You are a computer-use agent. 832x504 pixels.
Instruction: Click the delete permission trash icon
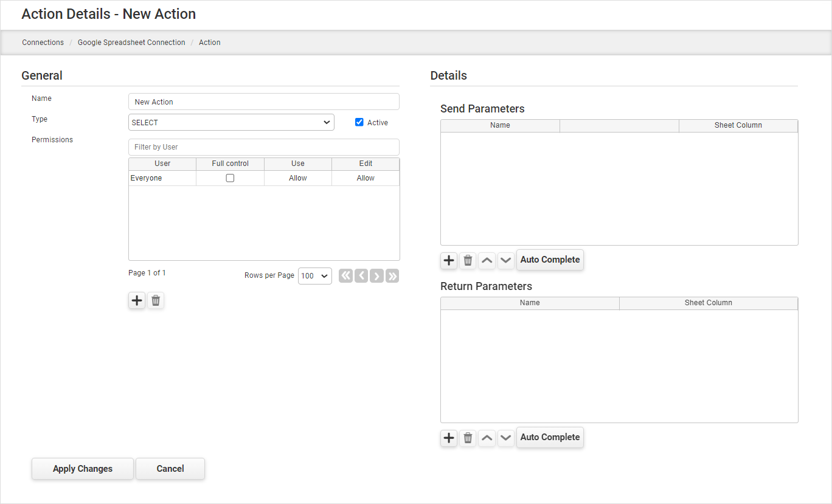click(156, 300)
